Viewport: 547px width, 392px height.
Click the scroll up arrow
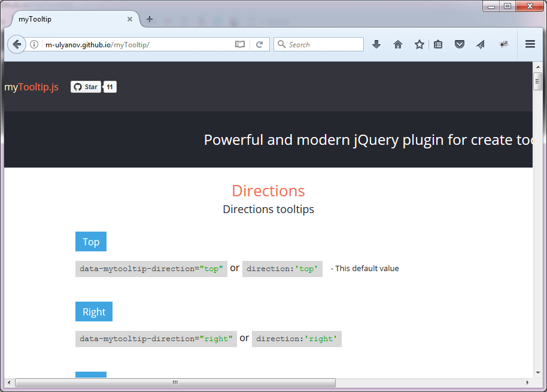pos(537,67)
